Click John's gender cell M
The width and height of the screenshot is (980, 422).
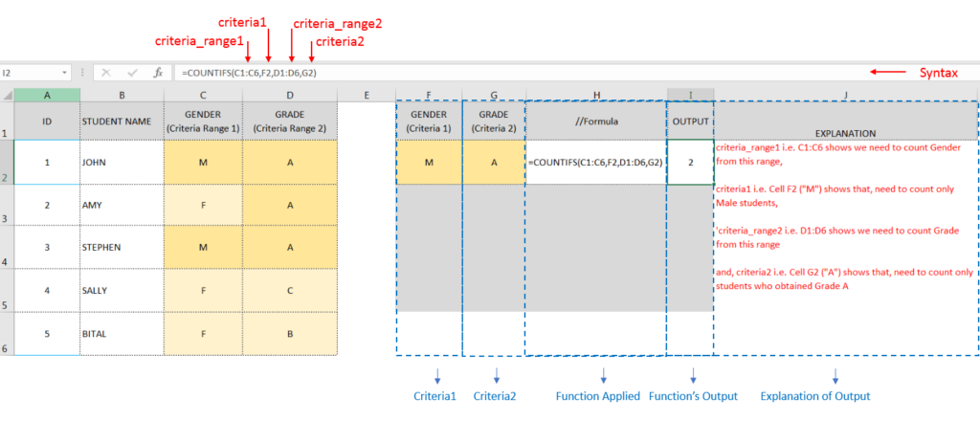coord(203,163)
